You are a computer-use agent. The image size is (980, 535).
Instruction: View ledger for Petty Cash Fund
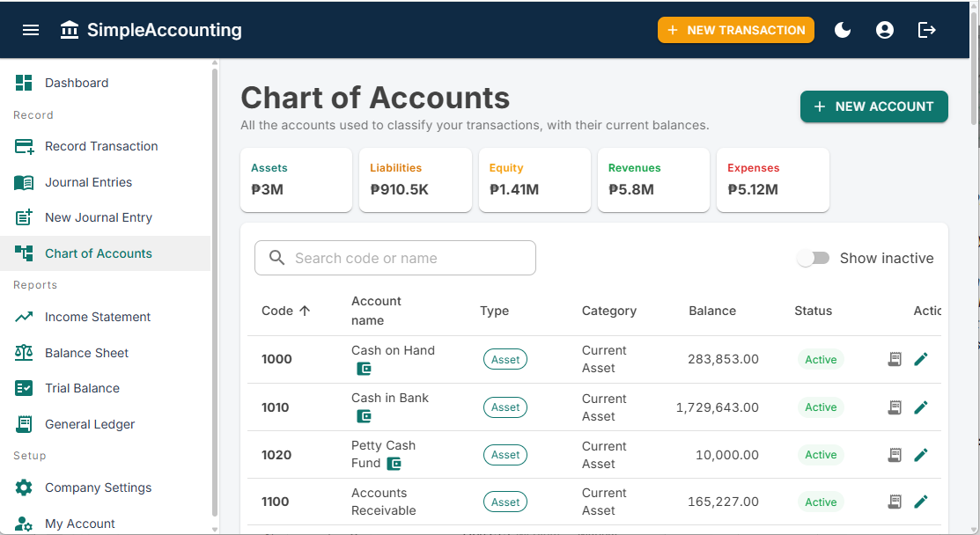pyautogui.click(x=895, y=455)
